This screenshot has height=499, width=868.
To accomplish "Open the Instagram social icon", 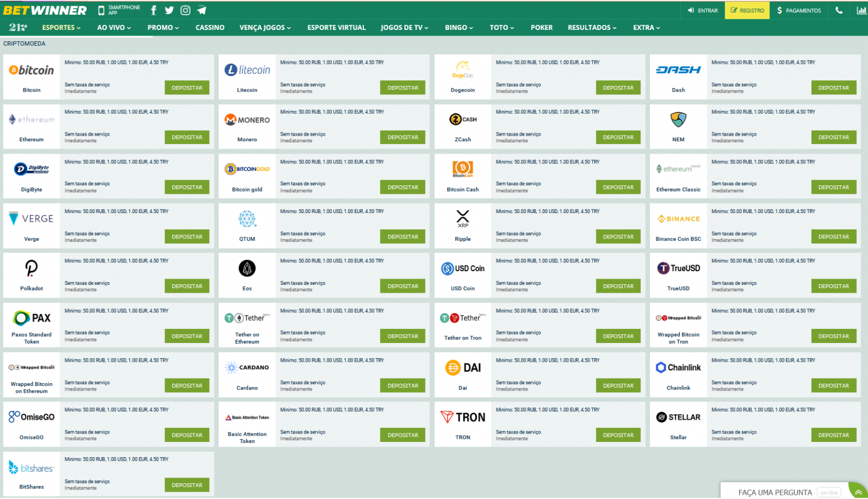I will point(185,10).
